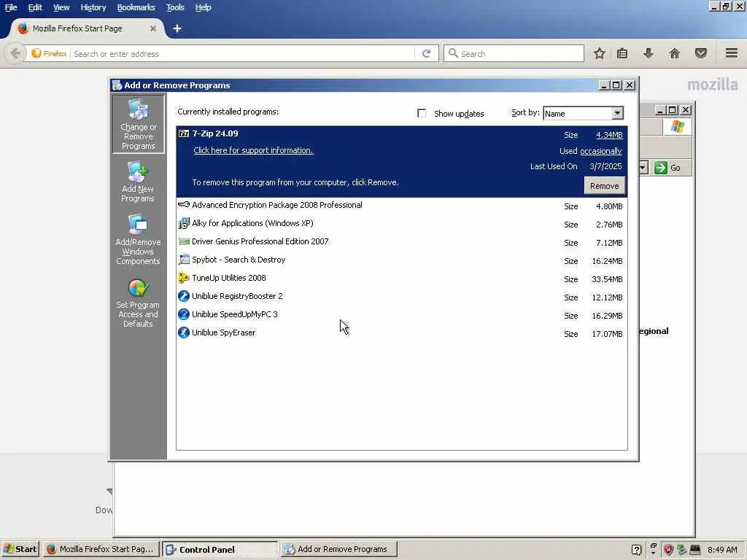Screen dimensions: 747x560
Task: Click Driver Genius Professional icon
Action: click(184, 242)
